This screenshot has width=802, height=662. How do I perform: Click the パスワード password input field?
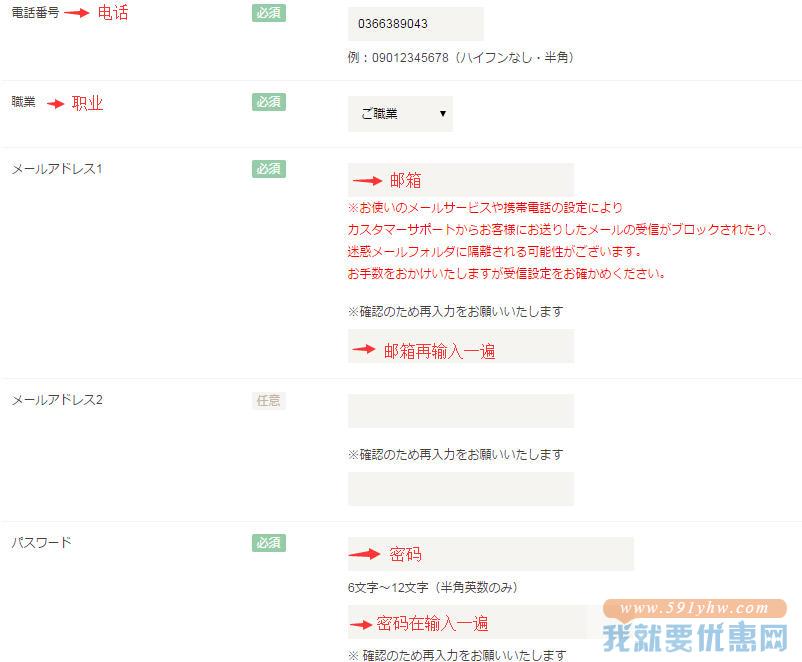coord(491,554)
